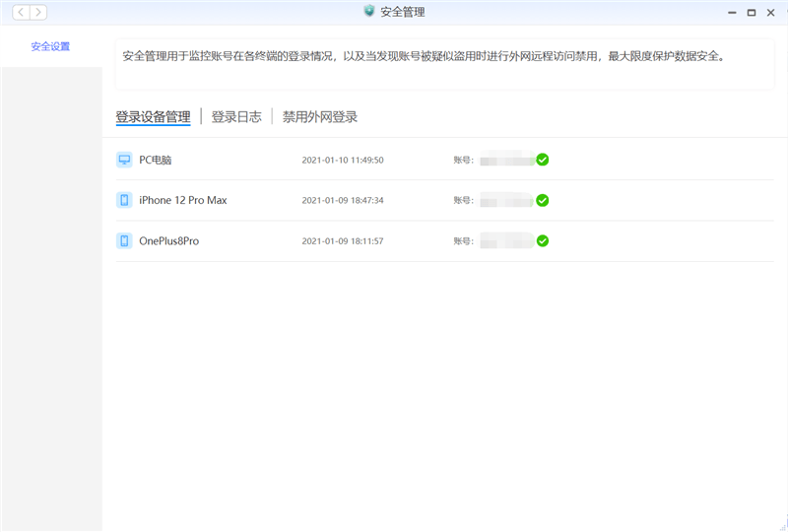Open 安全设置 in the sidebar

[x=50, y=46]
